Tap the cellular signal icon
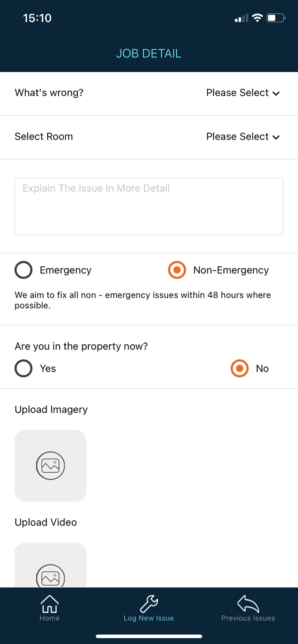The width and height of the screenshot is (298, 644). (x=241, y=18)
